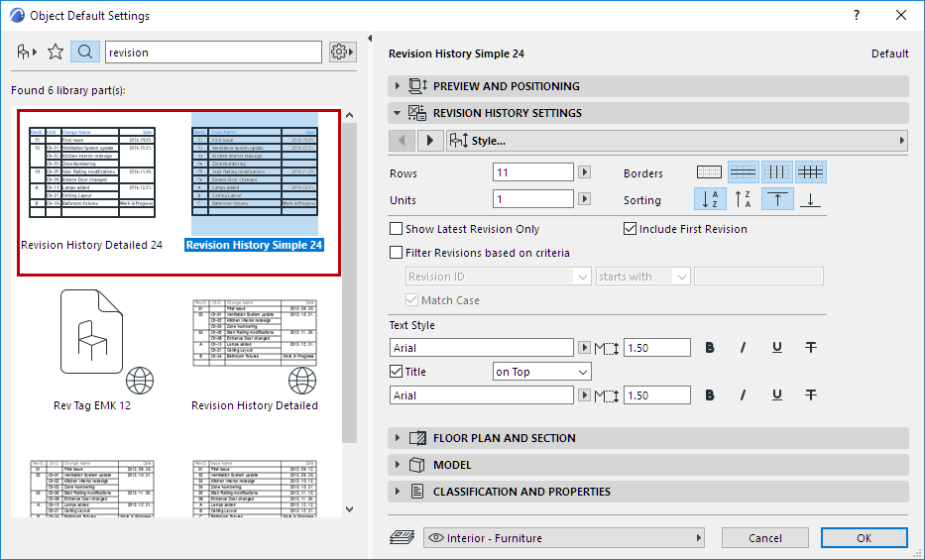
Task: Click the Cancel button
Action: click(764, 538)
